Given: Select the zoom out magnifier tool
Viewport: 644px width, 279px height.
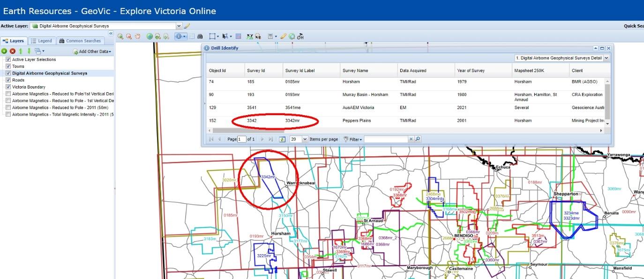Looking at the screenshot, I should pyautogui.click(x=128, y=36).
